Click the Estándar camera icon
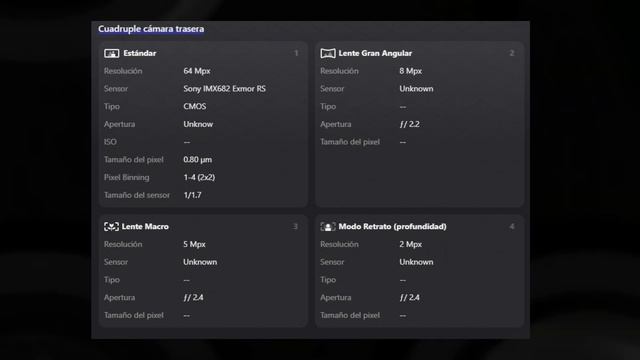The width and height of the screenshot is (640, 360). [111, 53]
